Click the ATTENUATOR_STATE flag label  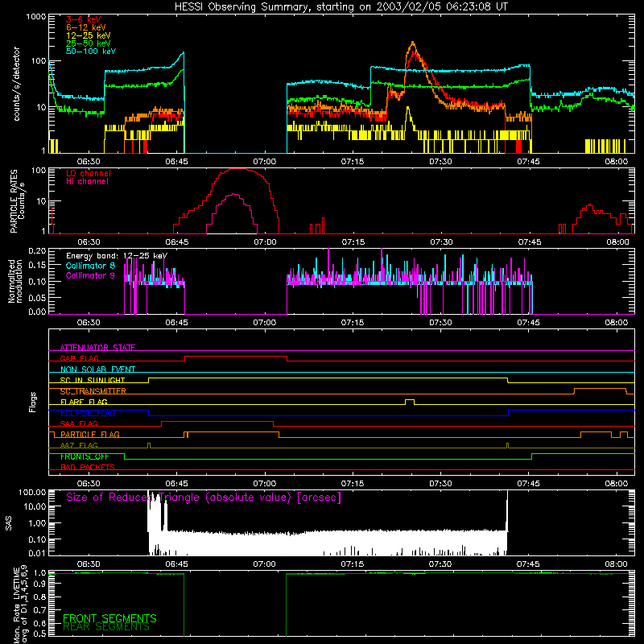coord(97,348)
